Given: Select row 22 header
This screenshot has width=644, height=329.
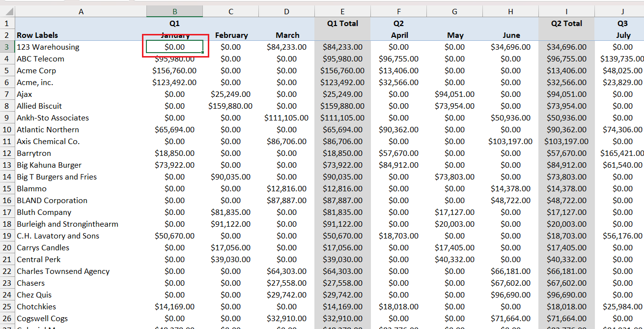Looking at the screenshot, I should 7,271.
